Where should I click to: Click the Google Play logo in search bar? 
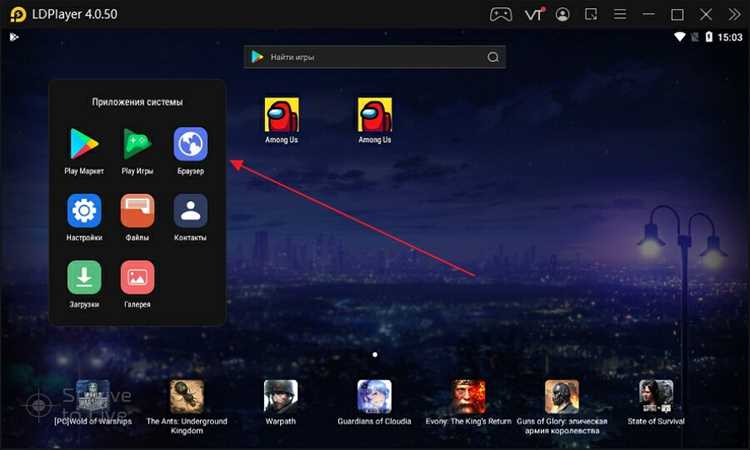(x=257, y=57)
